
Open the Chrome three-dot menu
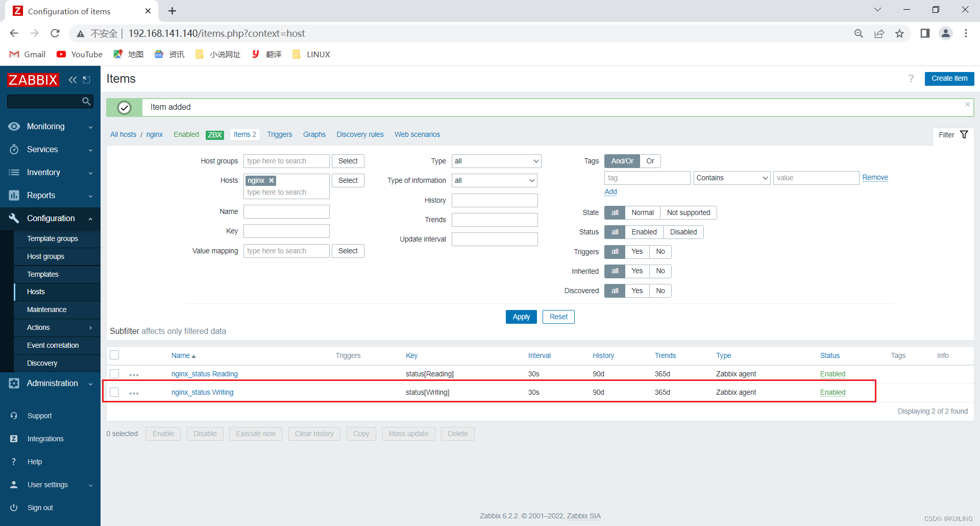click(966, 33)
